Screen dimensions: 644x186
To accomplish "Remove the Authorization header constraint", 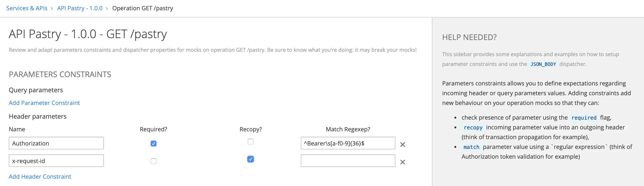I will click(402, 145).
